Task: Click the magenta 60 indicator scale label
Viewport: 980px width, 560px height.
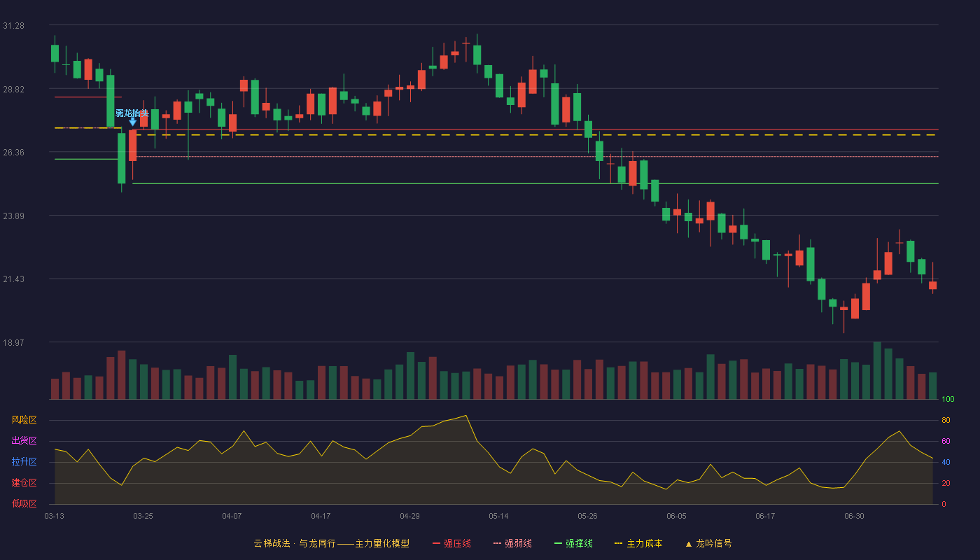Action: 946,441
